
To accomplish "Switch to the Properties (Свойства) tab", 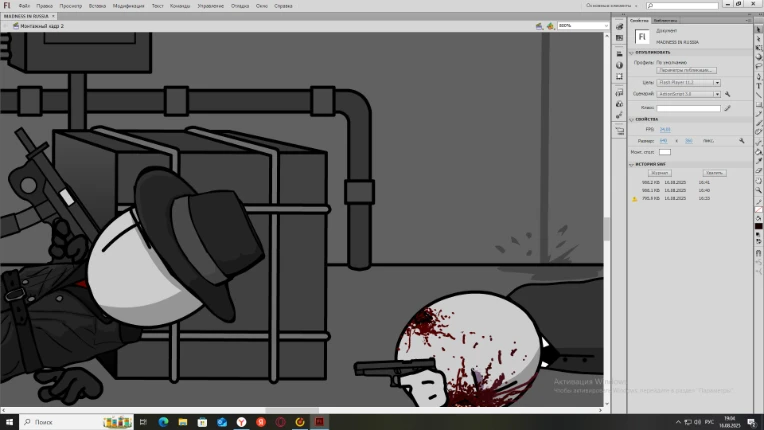I will 639,20.
